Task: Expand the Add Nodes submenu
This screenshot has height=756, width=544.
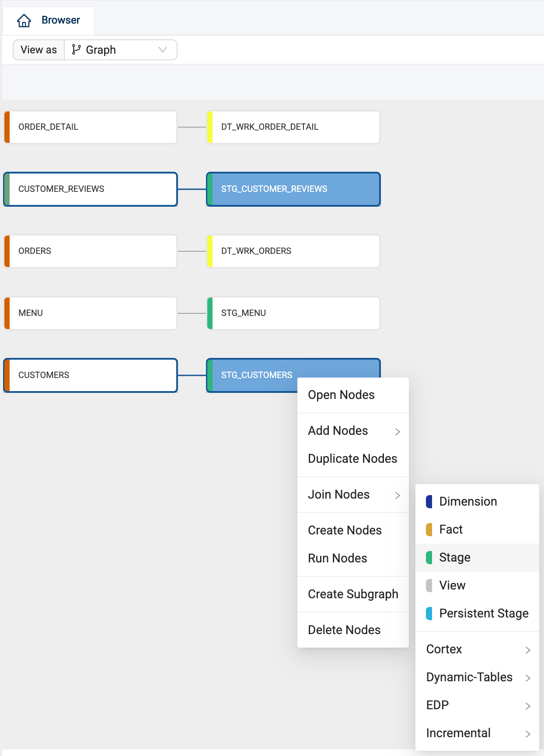Action: click(353, 431)
